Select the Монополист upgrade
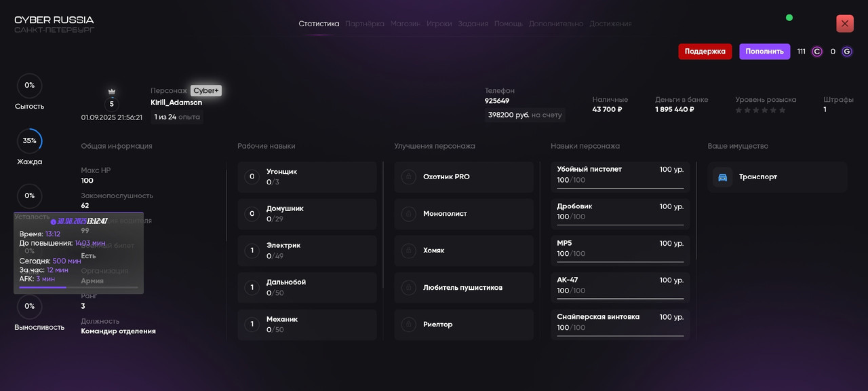The image size is (868, 391). tap(464, 214)
